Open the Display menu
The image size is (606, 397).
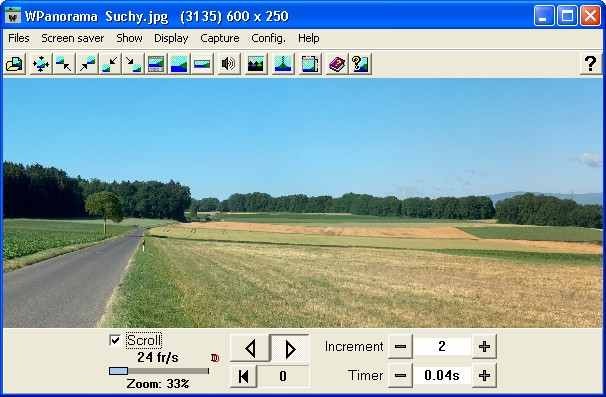171,38
